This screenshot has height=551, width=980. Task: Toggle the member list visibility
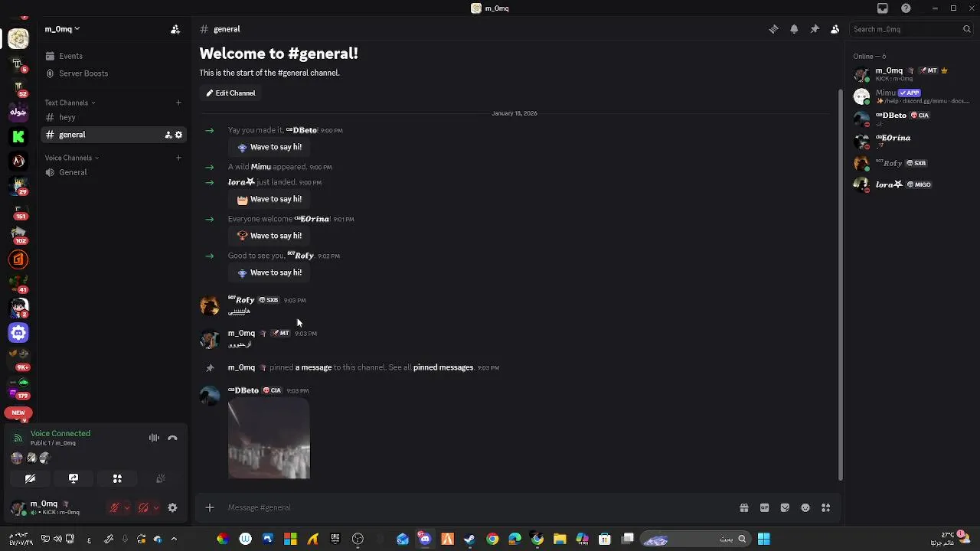(835, 29)
